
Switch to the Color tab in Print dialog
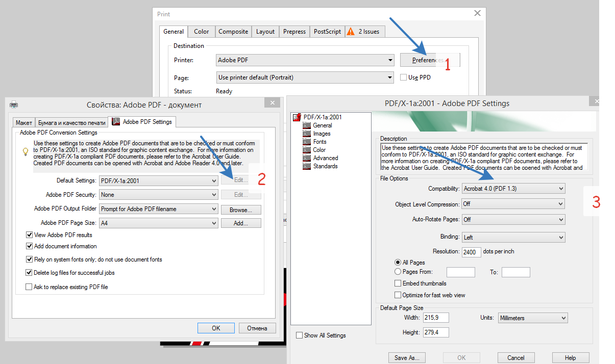[202, 32]
